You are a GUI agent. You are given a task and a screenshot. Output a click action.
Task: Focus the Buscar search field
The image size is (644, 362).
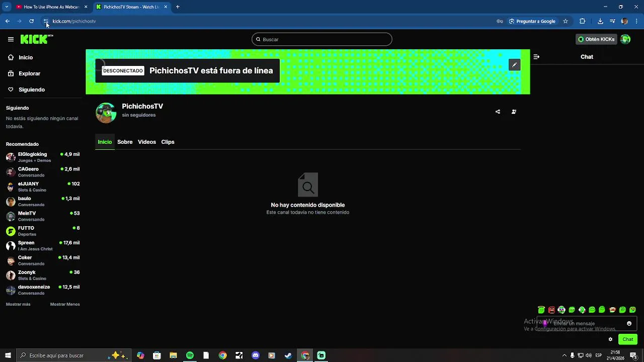(x=322, y=39)
